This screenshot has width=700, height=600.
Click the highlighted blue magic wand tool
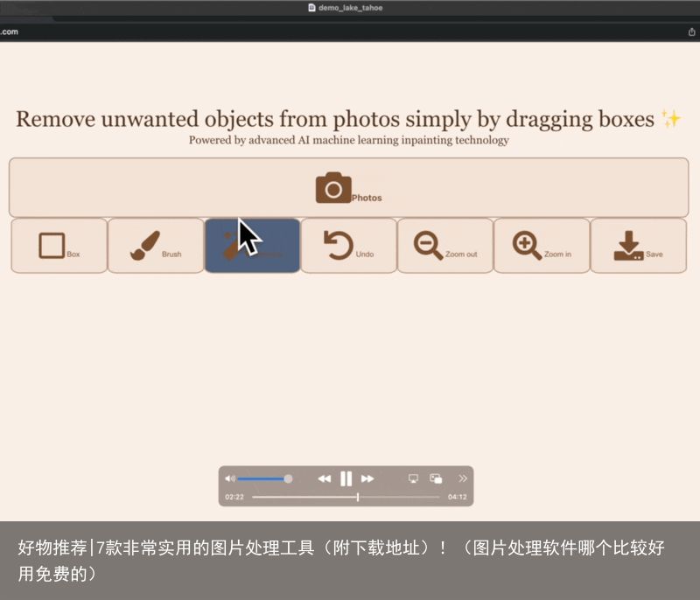(252, 246)
